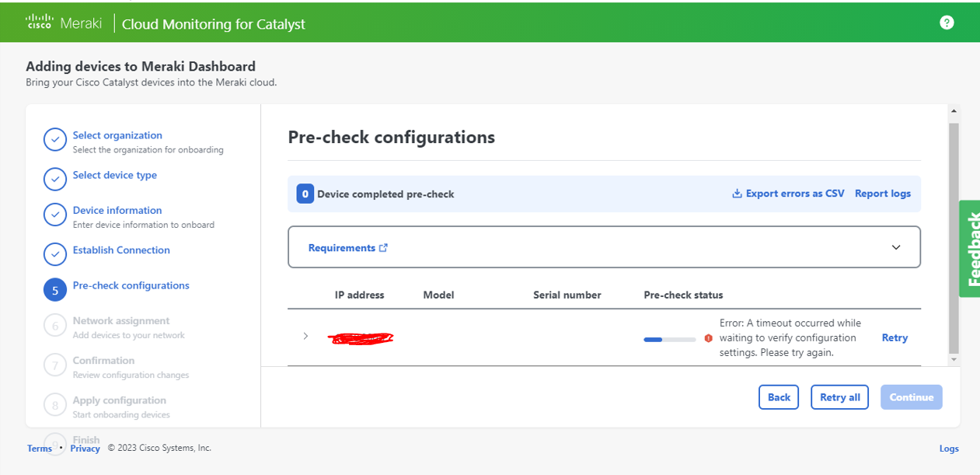980x475 pixels.
Task: Click the checkmark icon for Select organization
Action: point(54,139)
